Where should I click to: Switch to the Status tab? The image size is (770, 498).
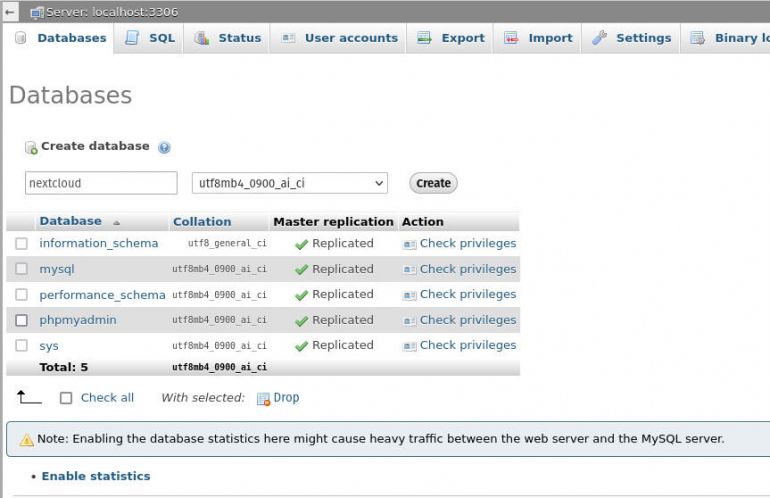pyautogui.click(x=239, y=38)
